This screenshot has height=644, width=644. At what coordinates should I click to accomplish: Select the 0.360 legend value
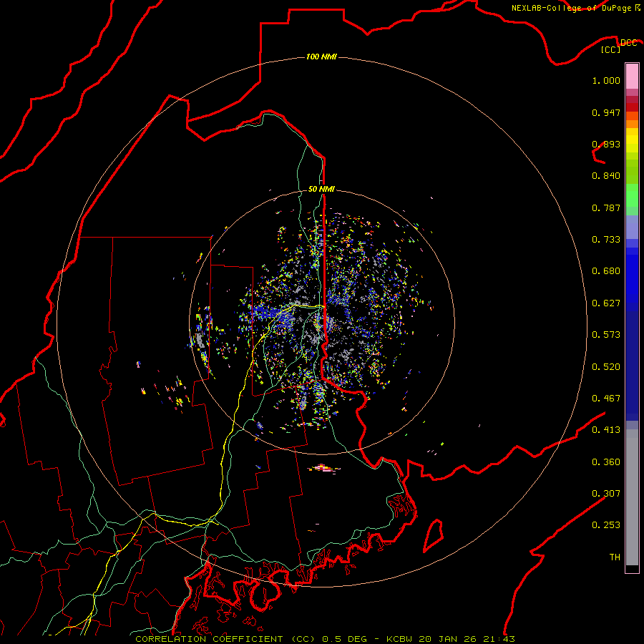tap(606, 462)
